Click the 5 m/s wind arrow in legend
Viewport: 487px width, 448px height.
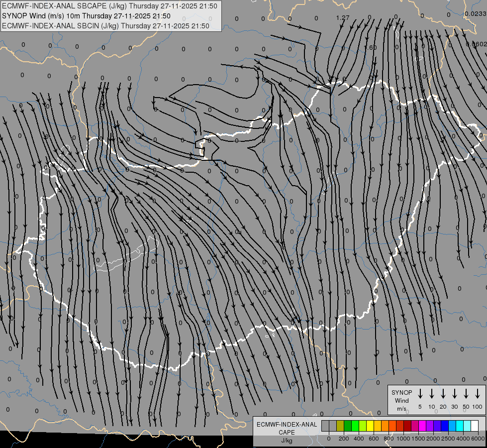coord(420,393)
